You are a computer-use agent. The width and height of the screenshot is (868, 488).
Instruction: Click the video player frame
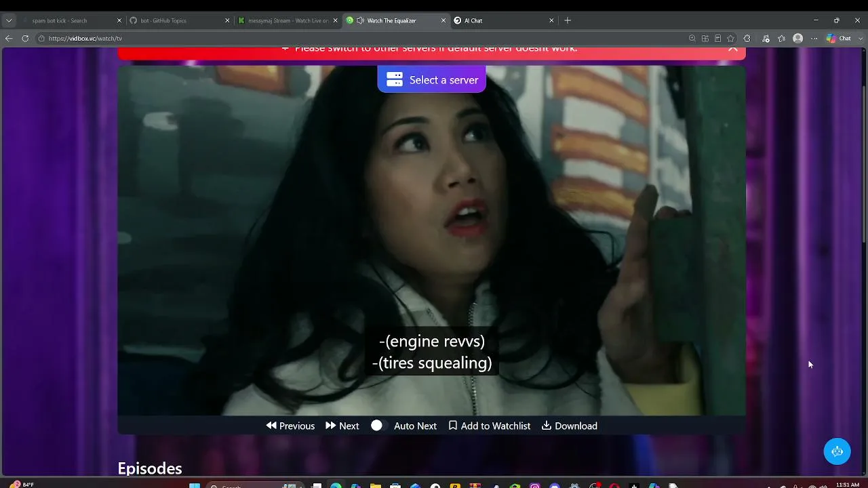click(x=431, y=241)
